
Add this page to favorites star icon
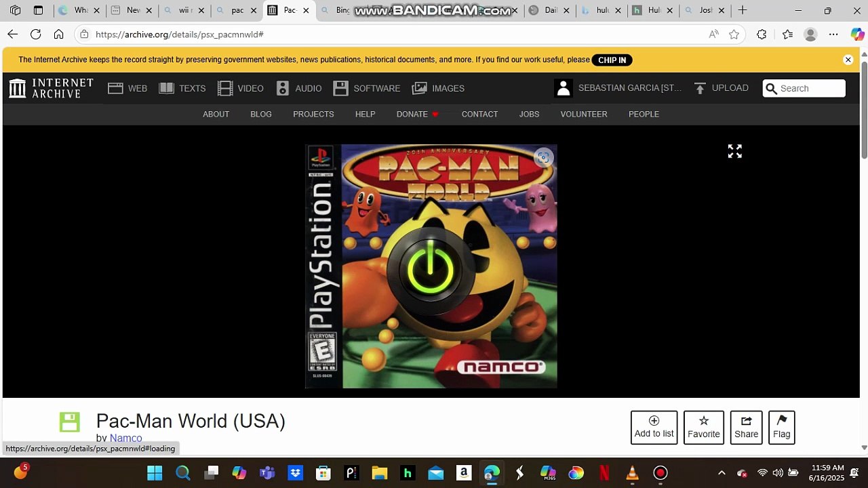click(734, 34)
